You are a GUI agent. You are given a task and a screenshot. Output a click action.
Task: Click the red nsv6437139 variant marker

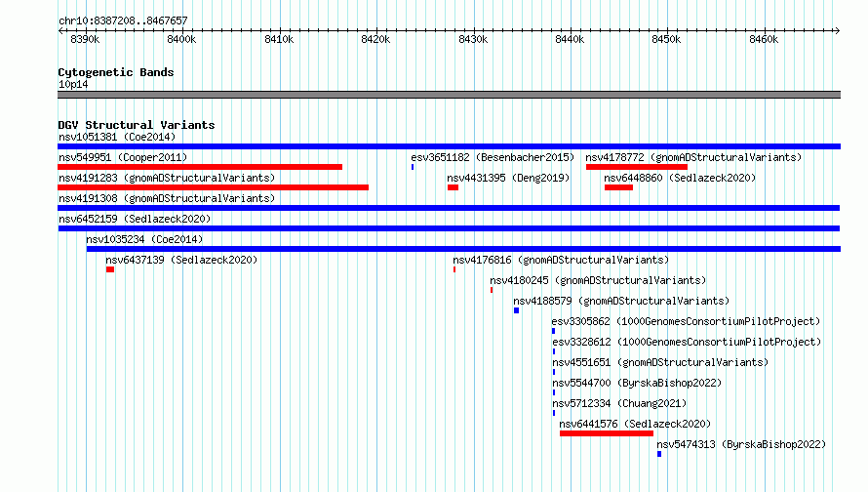click(110, 269)
